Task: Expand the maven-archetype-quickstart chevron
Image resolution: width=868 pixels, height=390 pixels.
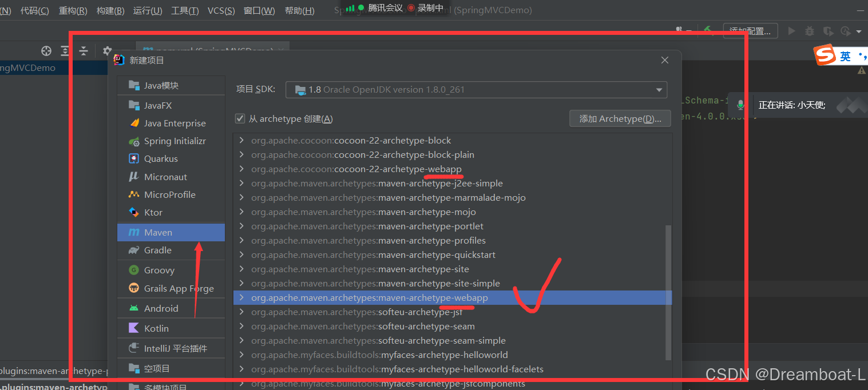Action: click(x=241, y=254)
